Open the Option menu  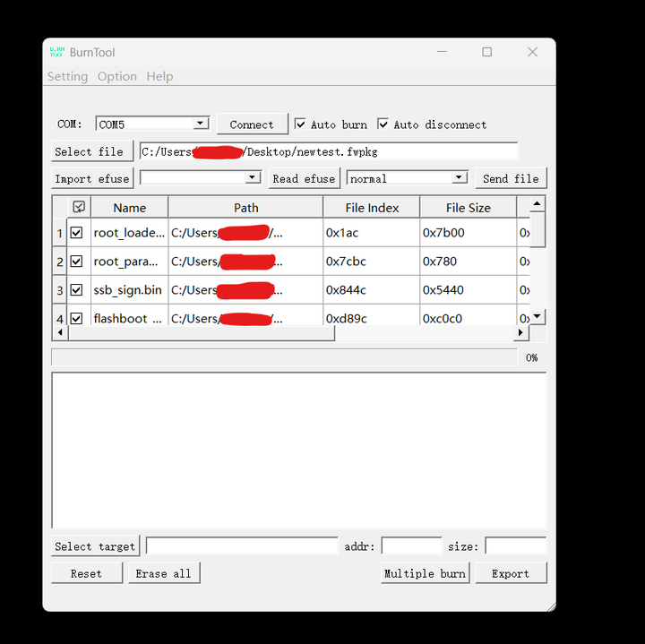tap(117, 76)
